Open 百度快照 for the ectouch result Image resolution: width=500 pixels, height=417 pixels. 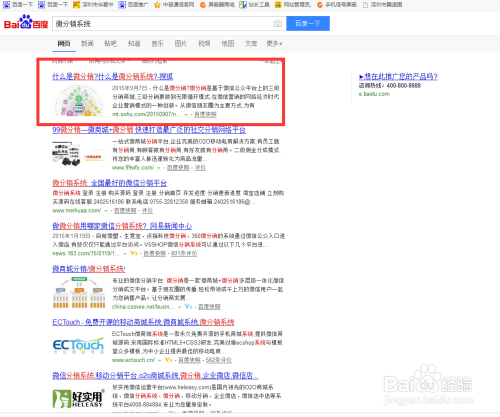tap(189, 360)
